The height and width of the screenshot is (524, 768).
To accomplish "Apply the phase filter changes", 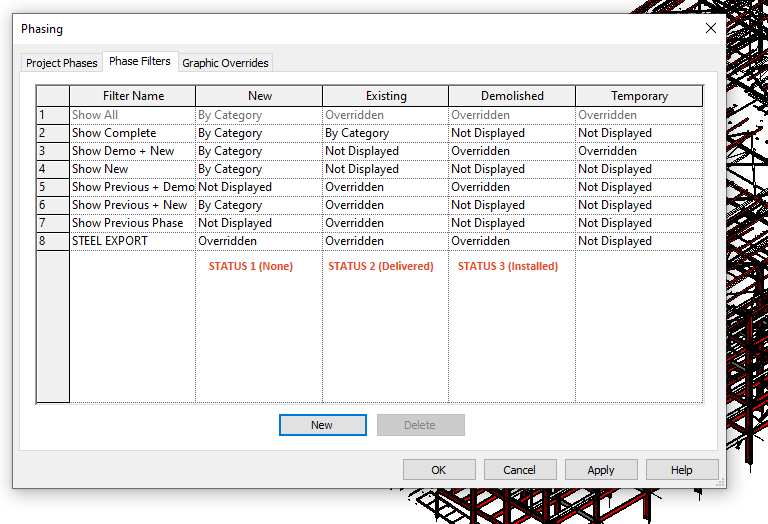I will click(601, 470).
